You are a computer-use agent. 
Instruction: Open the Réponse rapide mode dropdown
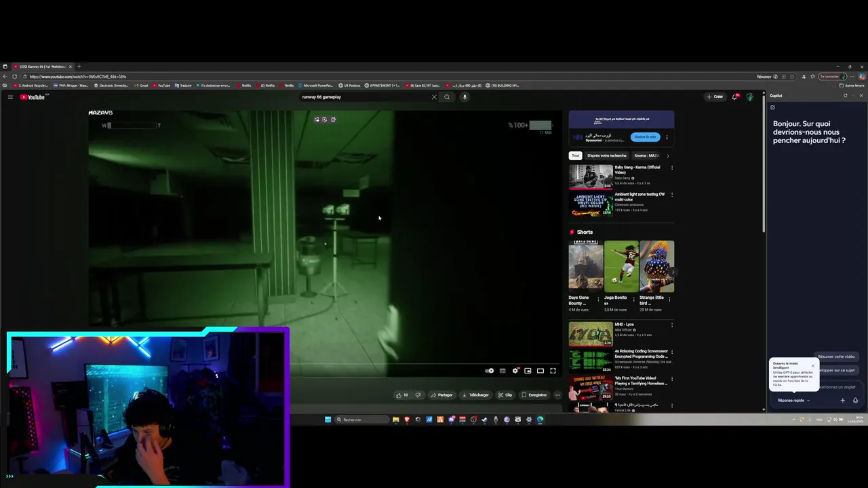click(x=793, y=401)
